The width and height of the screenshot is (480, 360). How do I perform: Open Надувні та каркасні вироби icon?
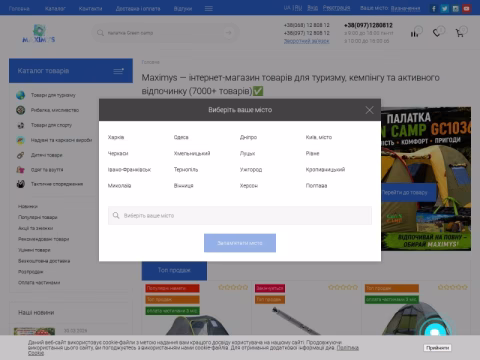[21, 140]
